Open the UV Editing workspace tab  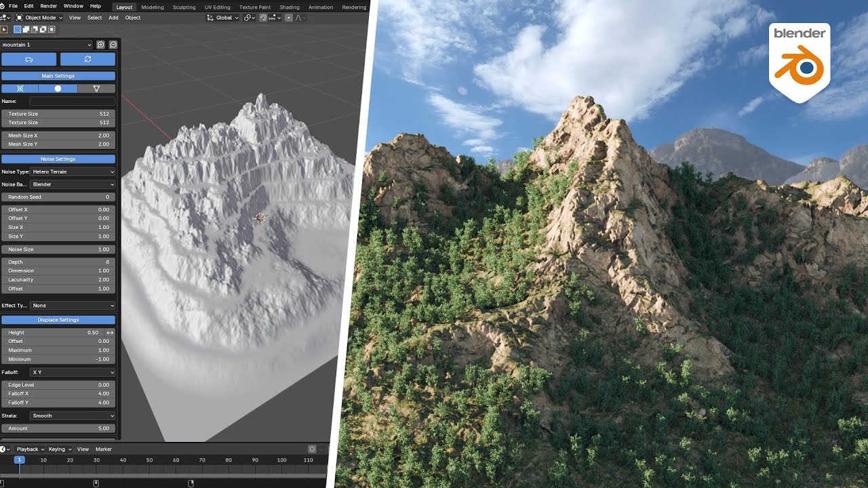[218, 7]
